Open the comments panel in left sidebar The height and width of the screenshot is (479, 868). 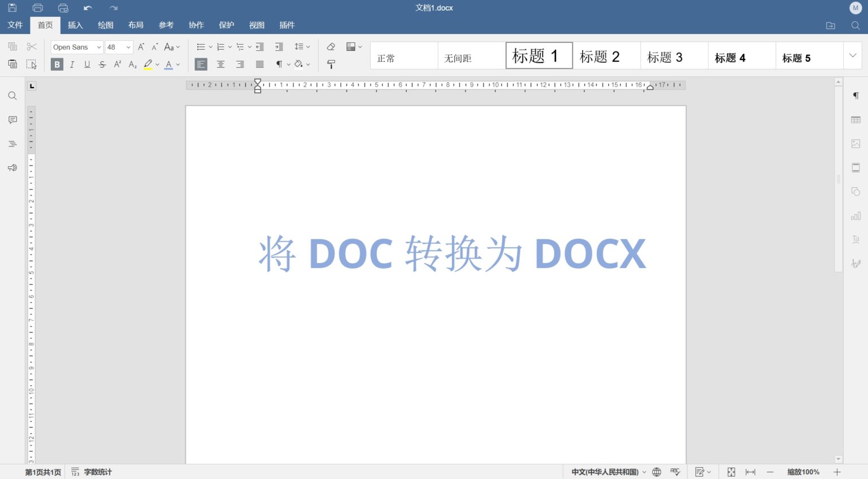point(12,119)
